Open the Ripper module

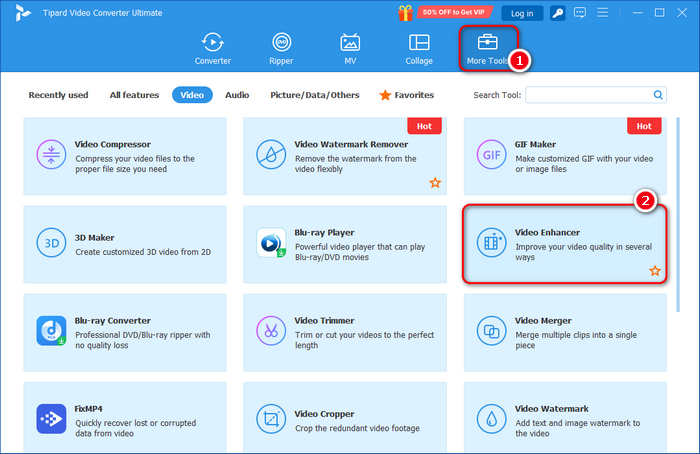point(281,49)
